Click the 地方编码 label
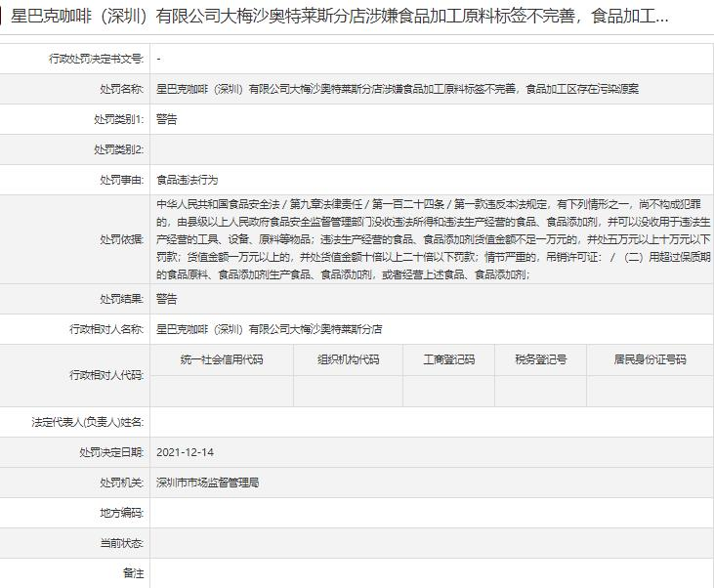 tap(121, 513)
